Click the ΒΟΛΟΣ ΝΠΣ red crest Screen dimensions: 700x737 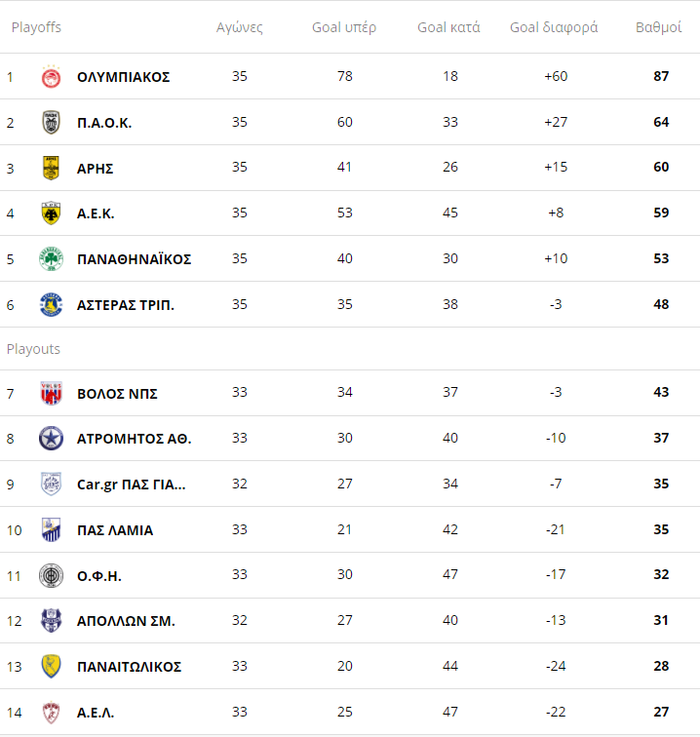51,394
